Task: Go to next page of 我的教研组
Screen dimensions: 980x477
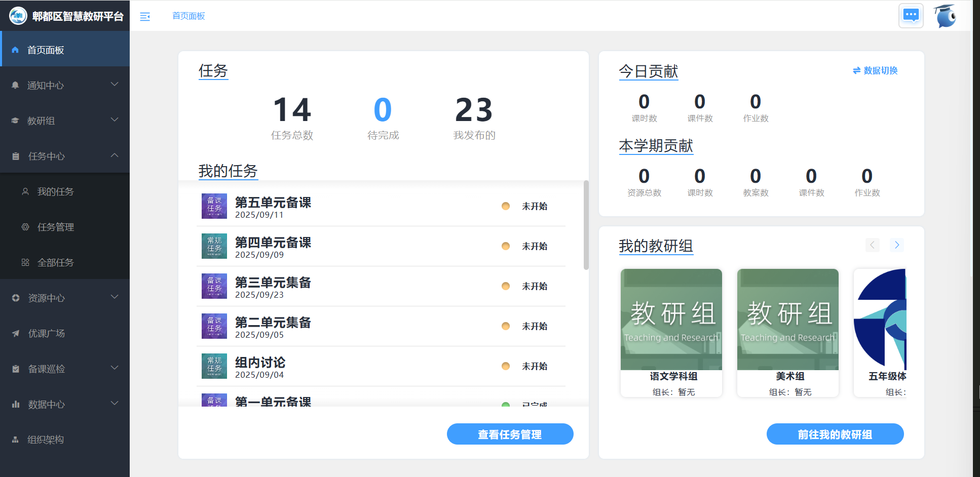Action: [x=896, y=245]
